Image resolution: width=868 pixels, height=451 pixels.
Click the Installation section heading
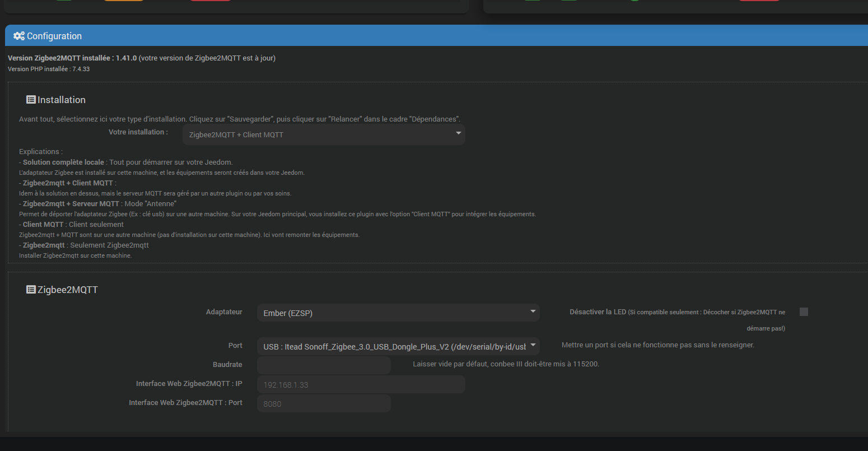62,100
